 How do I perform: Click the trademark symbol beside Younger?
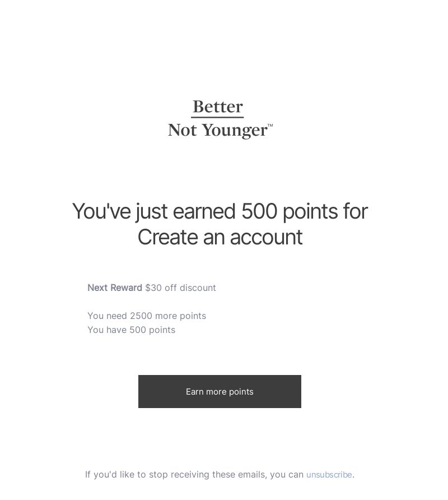270,126
